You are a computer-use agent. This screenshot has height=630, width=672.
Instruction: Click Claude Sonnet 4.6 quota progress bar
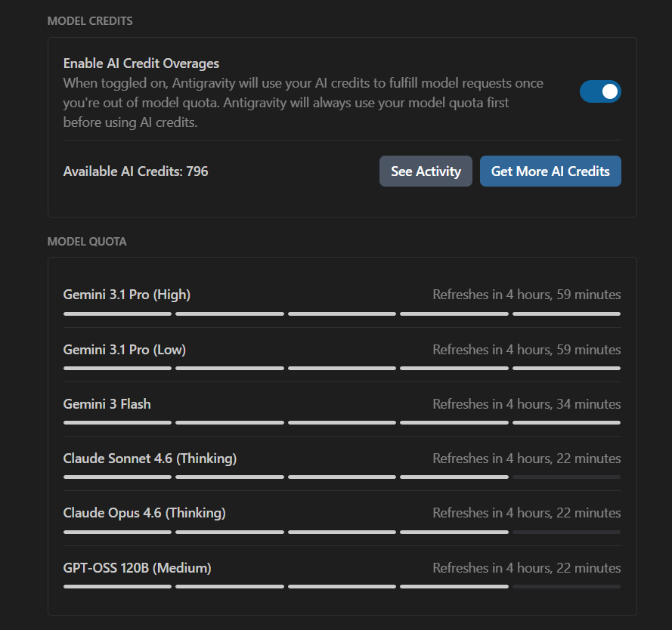(342, 477)
